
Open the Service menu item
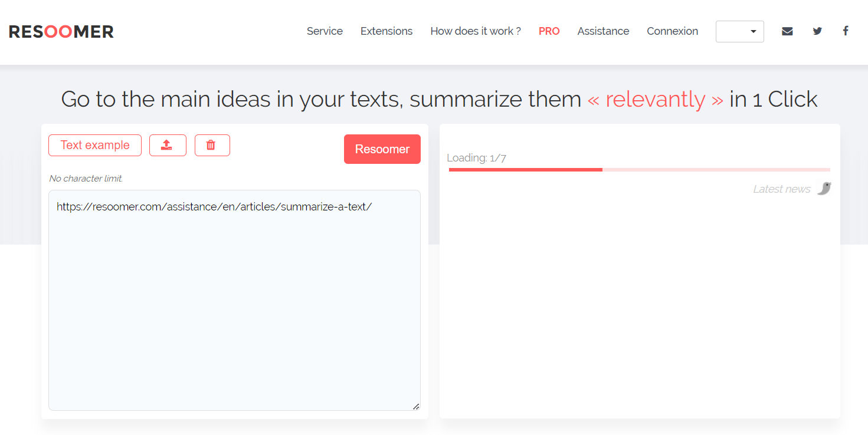tap(325, 31)
